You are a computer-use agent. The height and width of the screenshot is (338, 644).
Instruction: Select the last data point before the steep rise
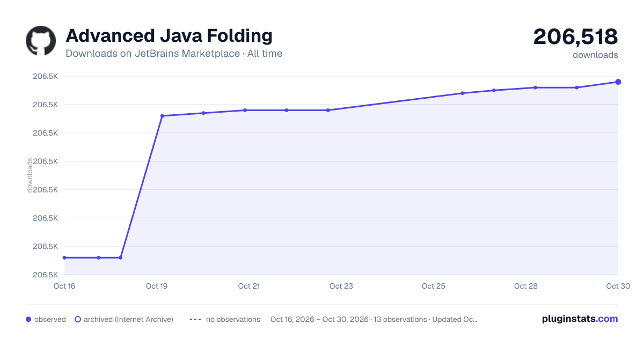[120, 258]
